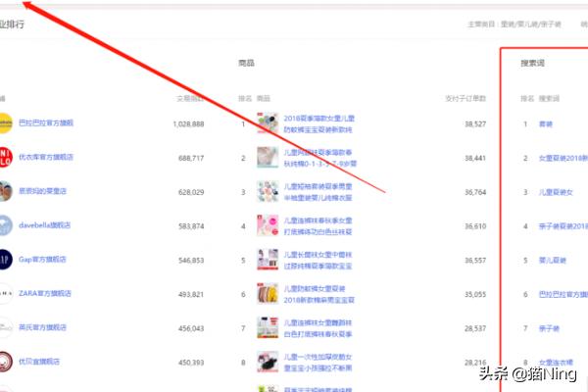The image size is (588, 392).
Task: Click the yellow Balabala store logo
Action: click(x=6, y=123)
